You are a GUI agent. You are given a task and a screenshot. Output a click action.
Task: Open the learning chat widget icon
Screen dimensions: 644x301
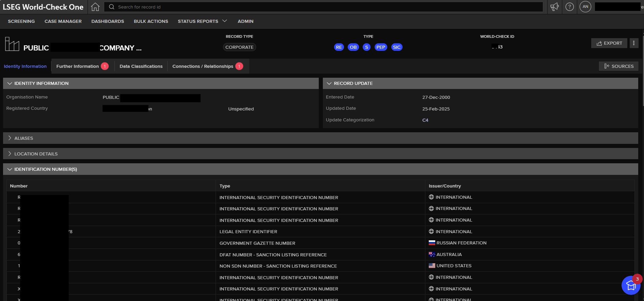[x=631, y=285]
